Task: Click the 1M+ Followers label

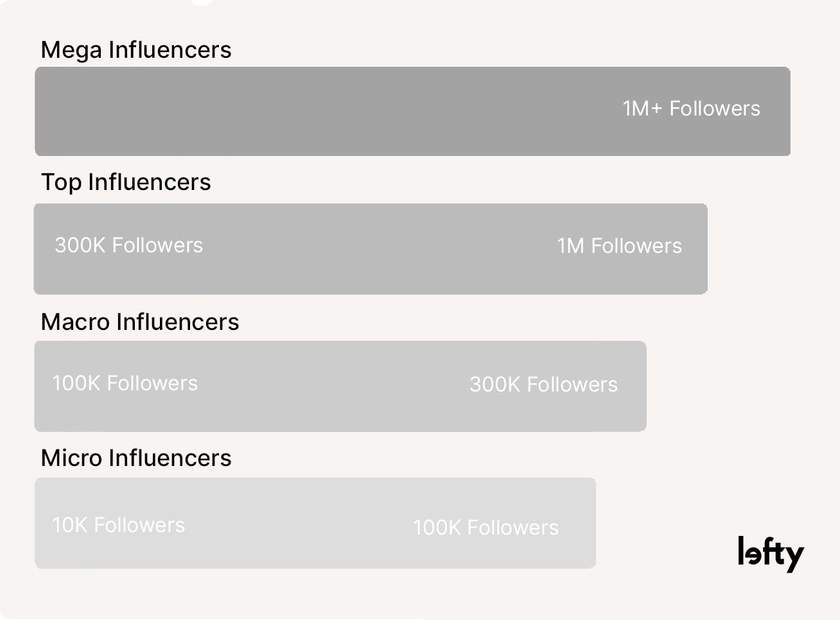Action: coord(691,108)
